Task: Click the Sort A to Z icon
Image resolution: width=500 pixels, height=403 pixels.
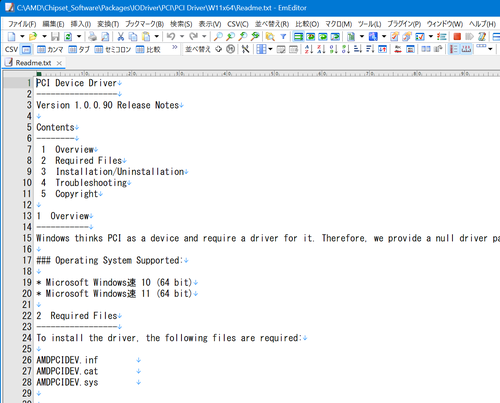Action: [309, 49]
